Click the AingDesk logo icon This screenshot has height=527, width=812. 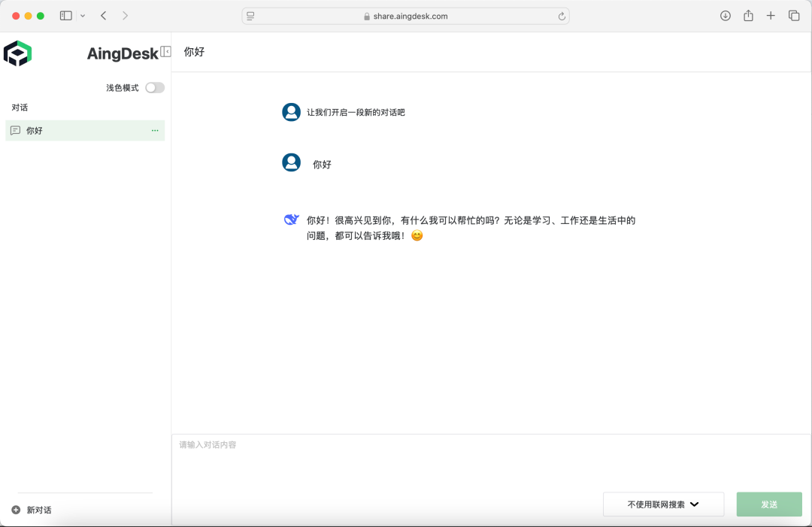[17, 53]
